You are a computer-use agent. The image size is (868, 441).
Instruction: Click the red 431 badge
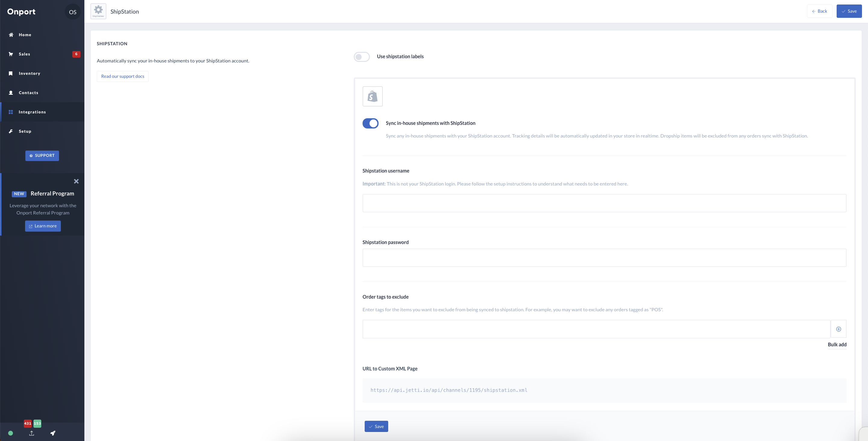click(x=28, y=424)
